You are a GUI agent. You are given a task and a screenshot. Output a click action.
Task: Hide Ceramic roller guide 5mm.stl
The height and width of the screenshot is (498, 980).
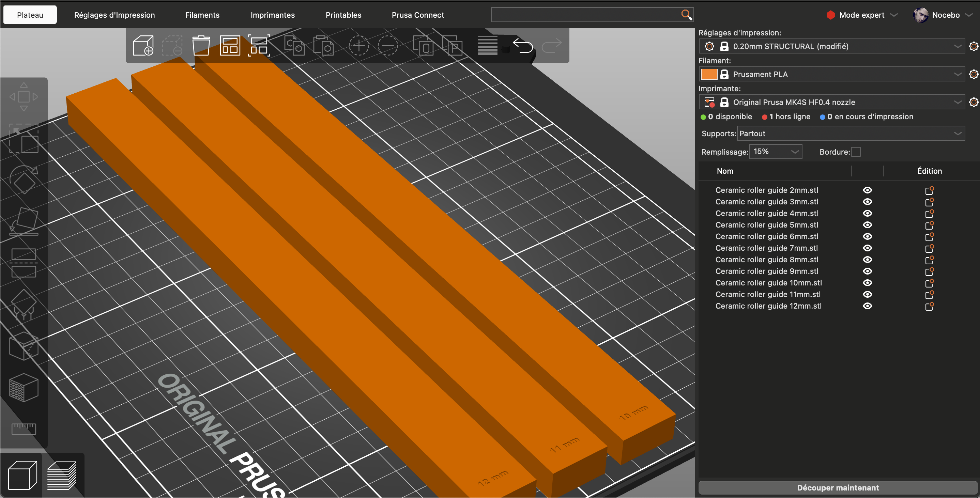tap(868, 225)
